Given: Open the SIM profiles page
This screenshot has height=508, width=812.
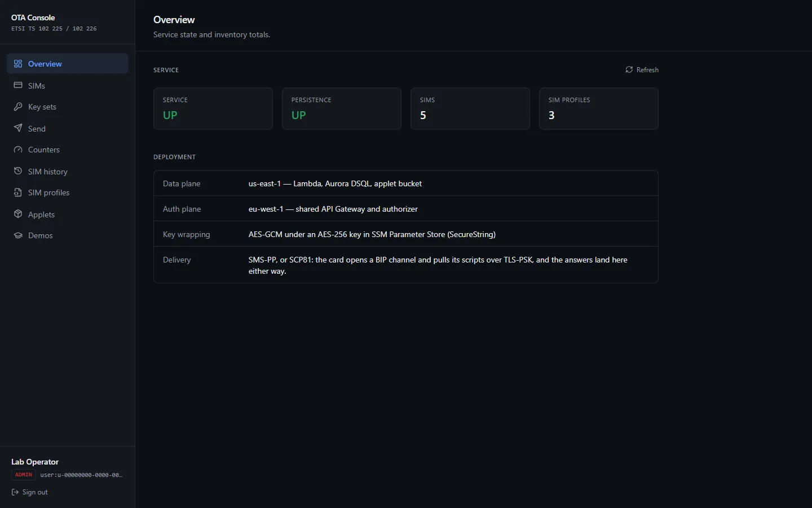Looking at the screenshot, I should (x=68, y=192).
